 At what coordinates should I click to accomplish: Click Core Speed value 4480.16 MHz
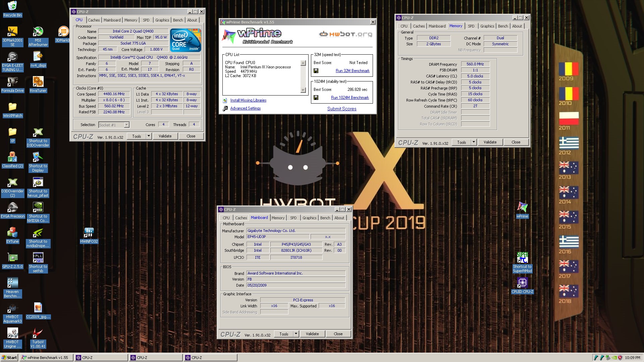(x=114, y=94)
